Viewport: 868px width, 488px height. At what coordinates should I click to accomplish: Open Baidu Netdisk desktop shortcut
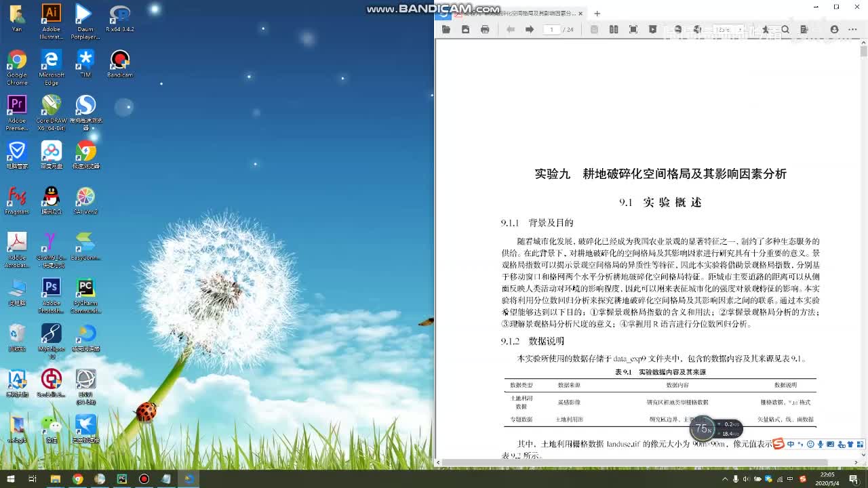click(51, 155)
